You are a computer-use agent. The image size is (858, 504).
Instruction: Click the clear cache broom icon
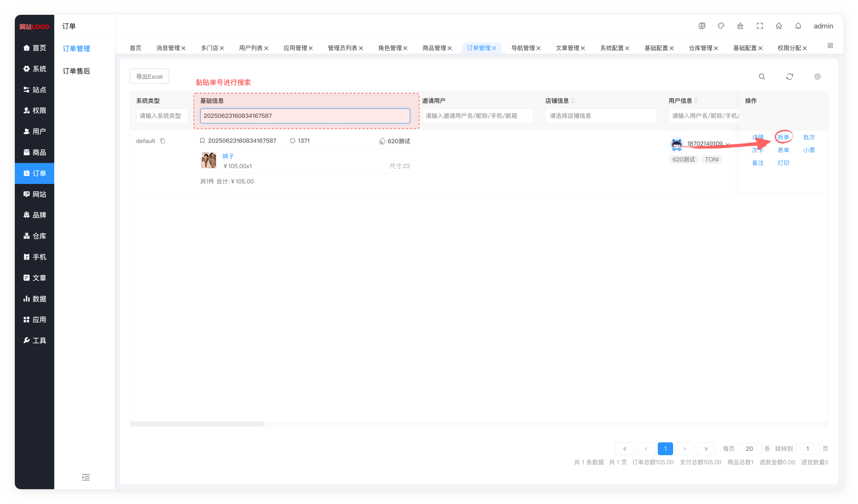tap(740, 26)
